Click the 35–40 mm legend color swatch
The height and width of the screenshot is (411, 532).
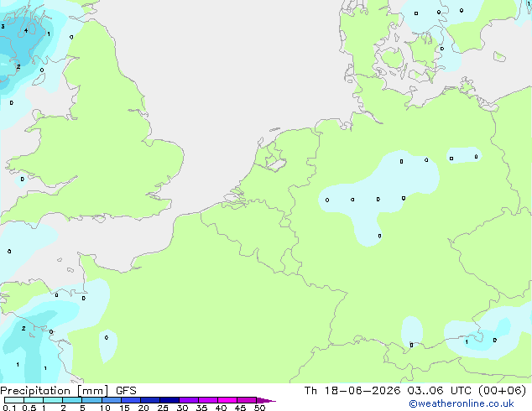coord(207,400)
